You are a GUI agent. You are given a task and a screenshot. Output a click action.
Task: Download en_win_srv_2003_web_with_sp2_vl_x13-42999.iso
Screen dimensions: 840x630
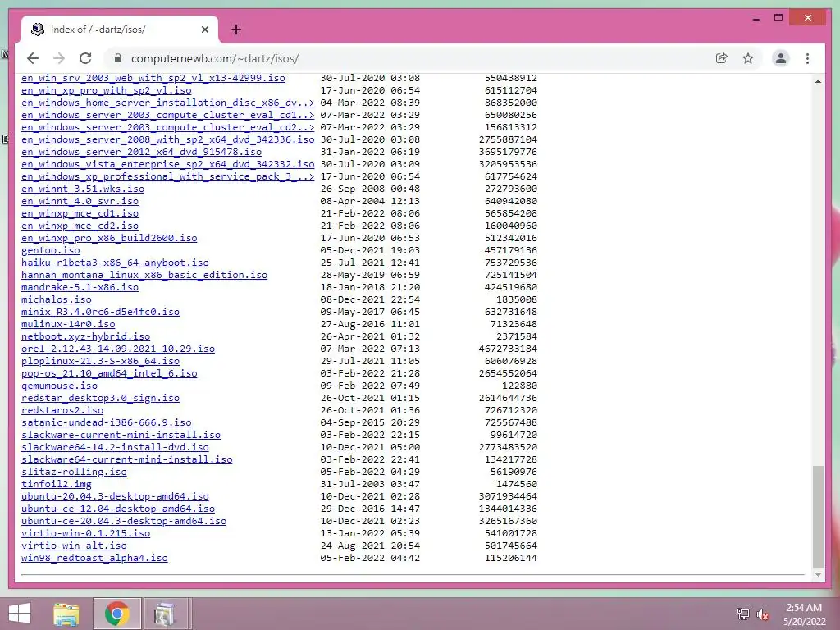pos(153,78)
